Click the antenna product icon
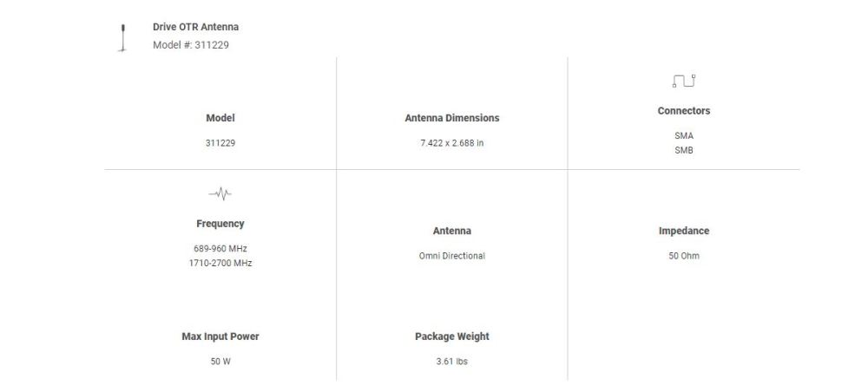The width and height of the screenshot is (868, 392). point(124,37)
